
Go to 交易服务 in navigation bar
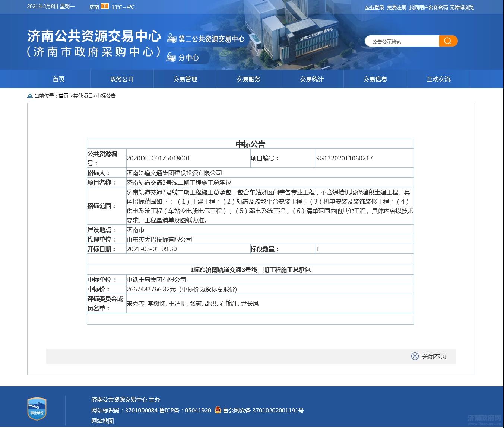pyautogui.click(x=248, y=79)
